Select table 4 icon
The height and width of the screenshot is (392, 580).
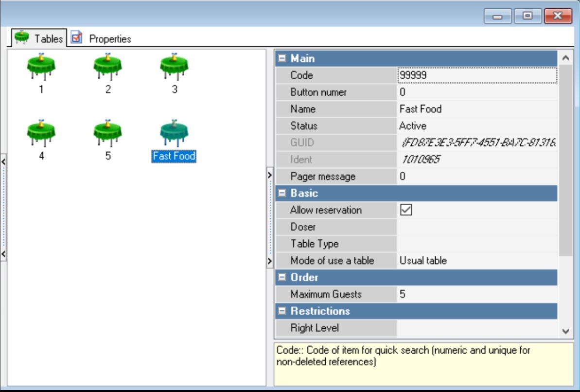coord(41,134)
